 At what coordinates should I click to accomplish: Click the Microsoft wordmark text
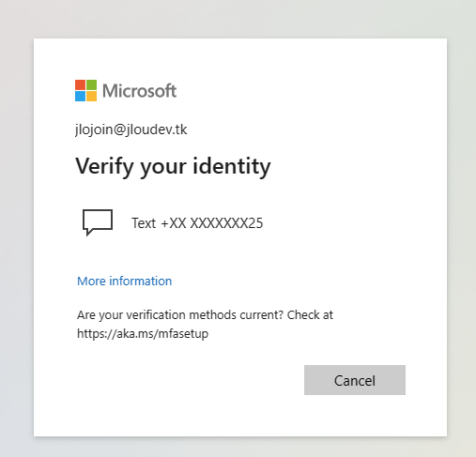140,91
